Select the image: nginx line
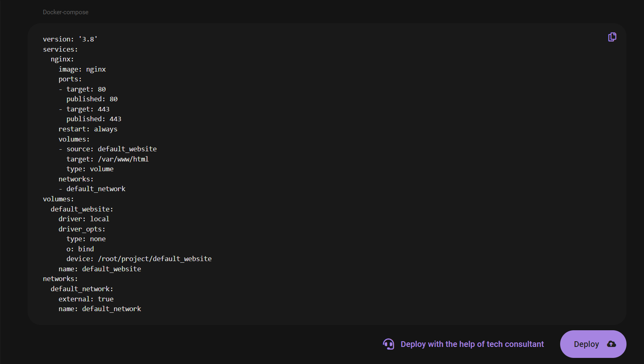The width and height of the screenshot is (644, 364). tap(82, 69)
